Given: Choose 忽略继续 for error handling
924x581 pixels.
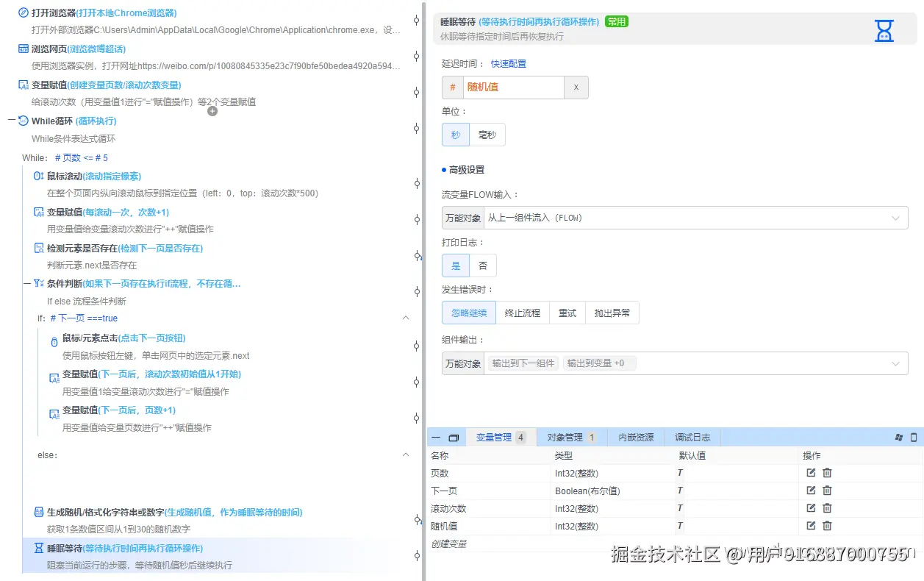Looking at the screenshot, I should point(469,313).
